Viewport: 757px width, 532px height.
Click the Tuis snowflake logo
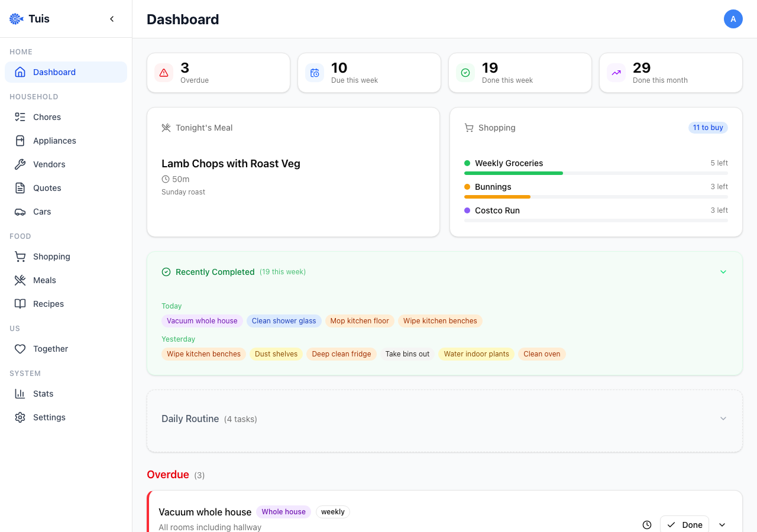click(16, 18)
